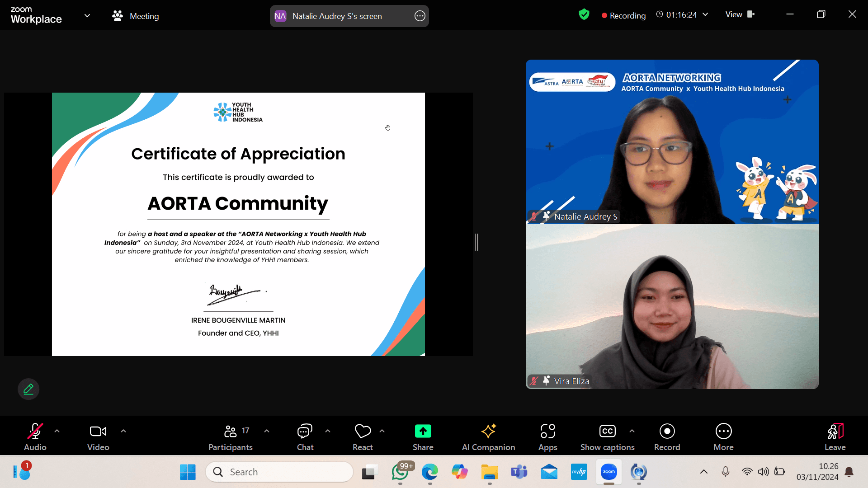Expand the audio settings arrow
The height and width of the screenshot is (488, 868).
(x=57, y=431)
